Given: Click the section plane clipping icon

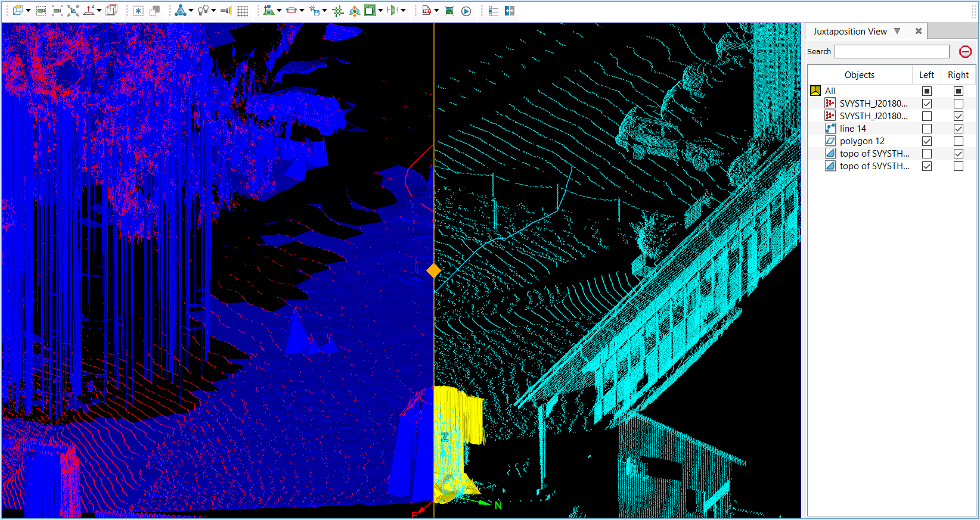Looking at the screenshot, I should [393, 11].
